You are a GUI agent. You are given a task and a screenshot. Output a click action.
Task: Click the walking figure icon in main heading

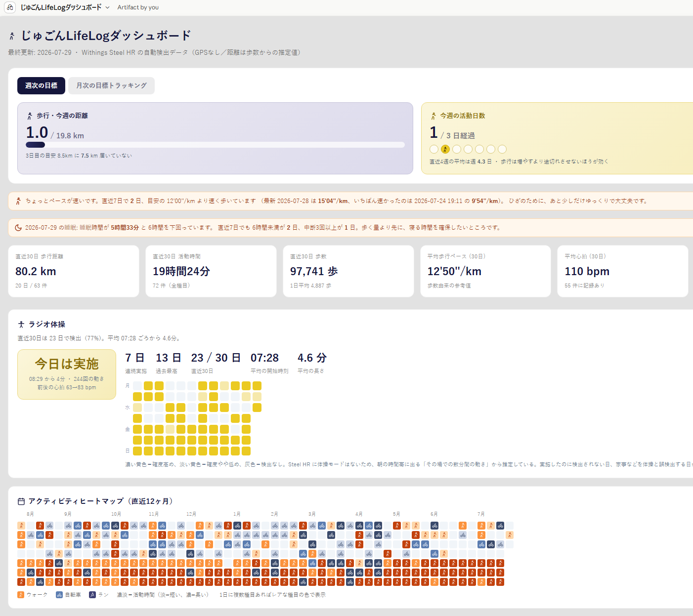[12, 36]
